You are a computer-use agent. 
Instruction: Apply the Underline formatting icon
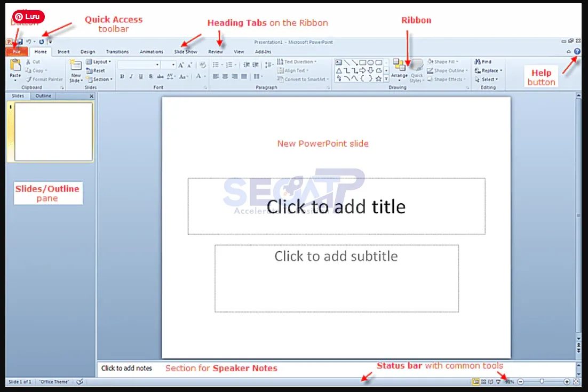tap(140, 76)
